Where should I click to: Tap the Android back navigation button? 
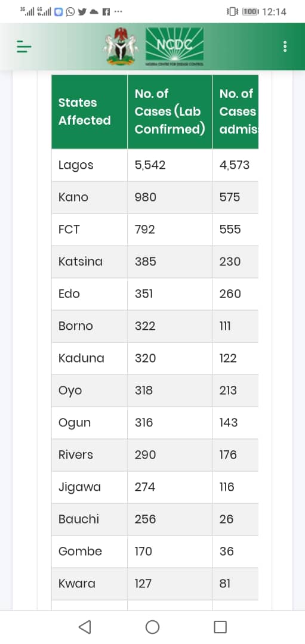click(x=84, y=627)
